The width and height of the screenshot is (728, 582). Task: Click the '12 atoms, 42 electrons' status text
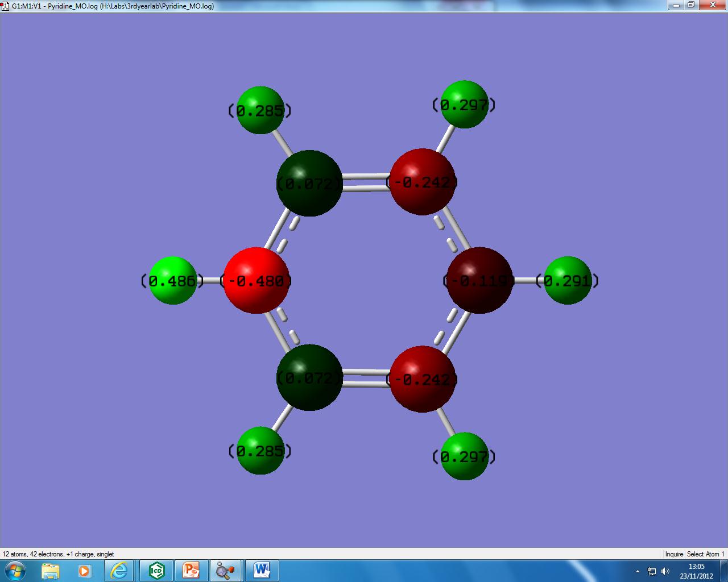point(58,554)
